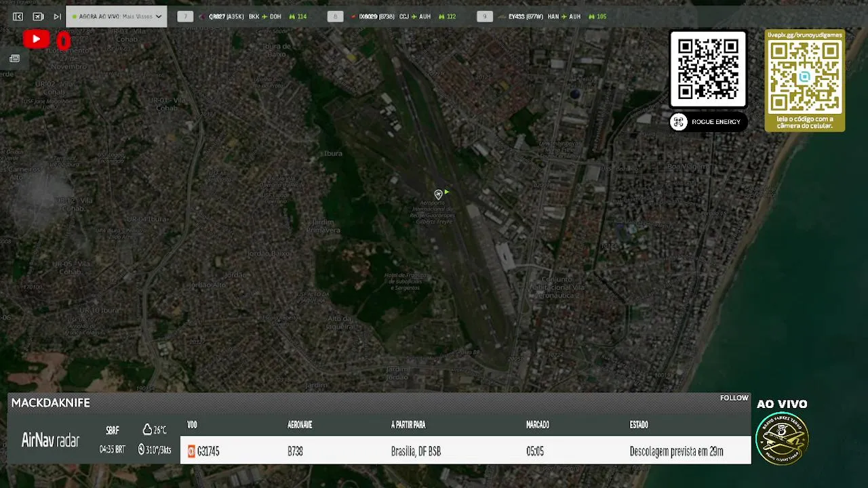This screenshot has width=868, height=488.
Task: Click the MARCADO column header
Action: pyautogui.click(x=538, y=425)
